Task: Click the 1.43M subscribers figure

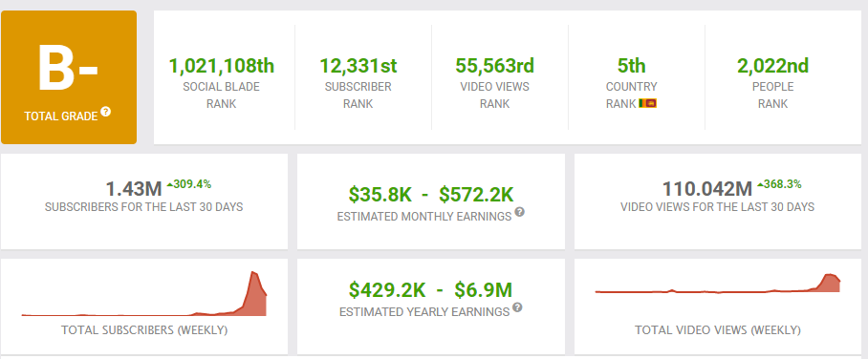Action: click(134, 189)
